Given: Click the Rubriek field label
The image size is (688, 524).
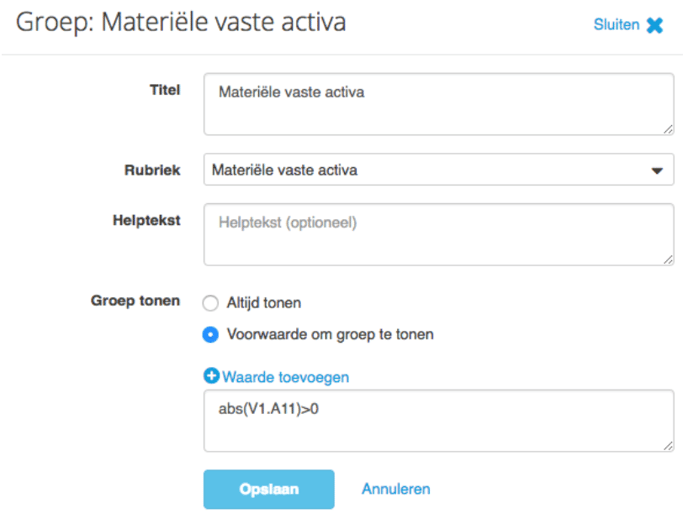Looking at the screenshot, I should click(x=152, y=170).
